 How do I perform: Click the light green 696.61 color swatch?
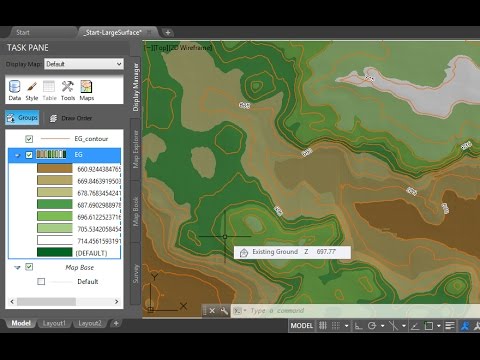tap(55, 216)
